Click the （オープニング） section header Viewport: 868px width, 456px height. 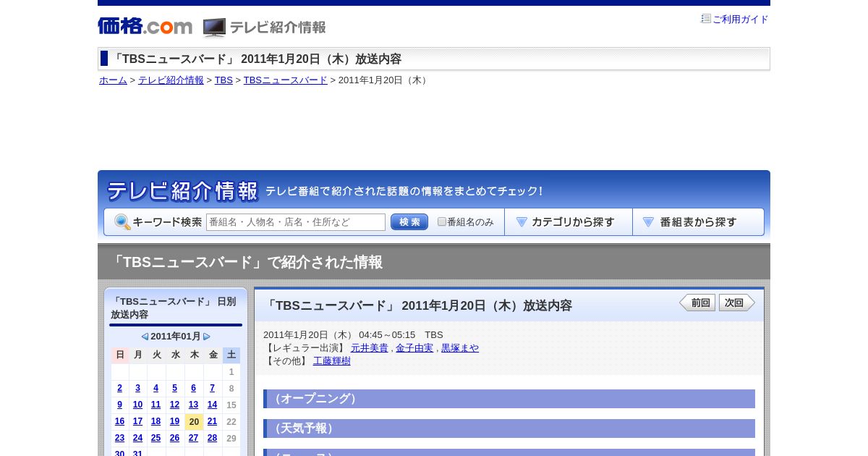(509, 399)
